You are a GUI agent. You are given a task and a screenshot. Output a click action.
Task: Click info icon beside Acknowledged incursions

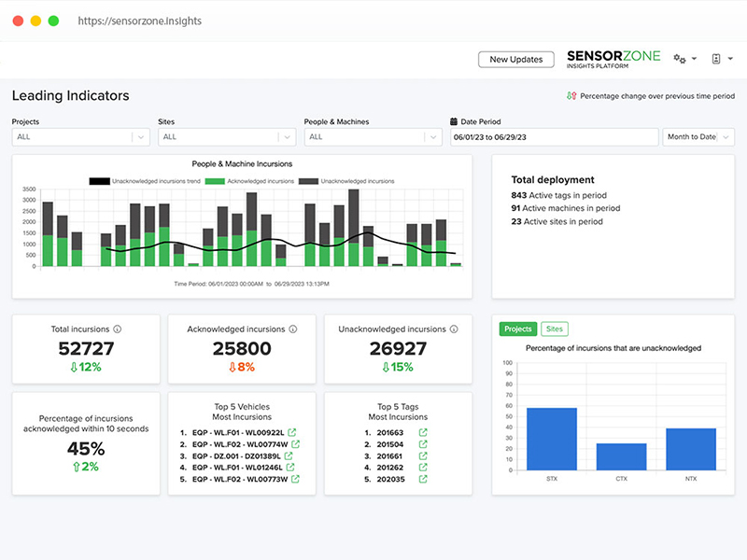coord(293,329)
